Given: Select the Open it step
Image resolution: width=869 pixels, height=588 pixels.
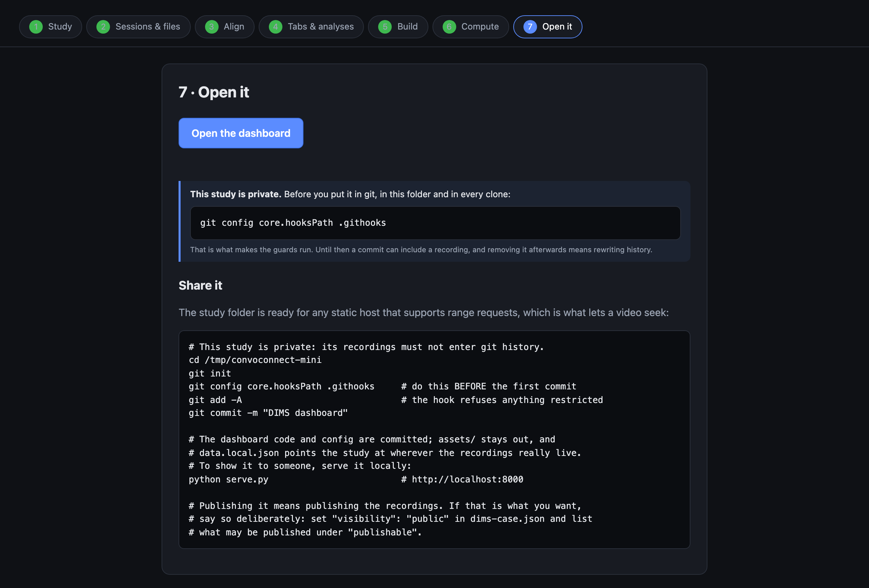Looking at the screenshot, I should (x=548, y=26).
